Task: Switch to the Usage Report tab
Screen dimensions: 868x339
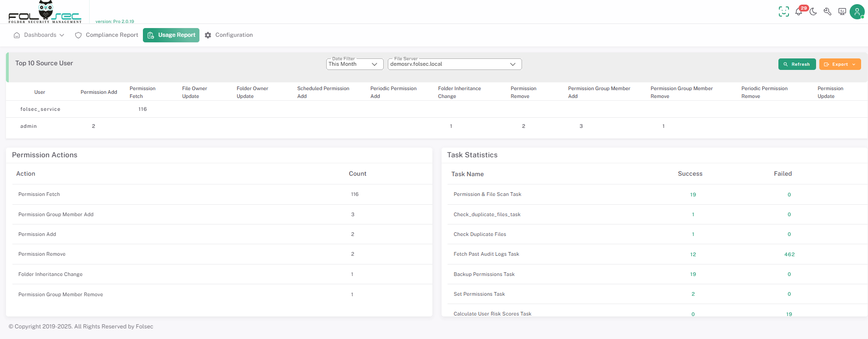Action: [171, 35]
